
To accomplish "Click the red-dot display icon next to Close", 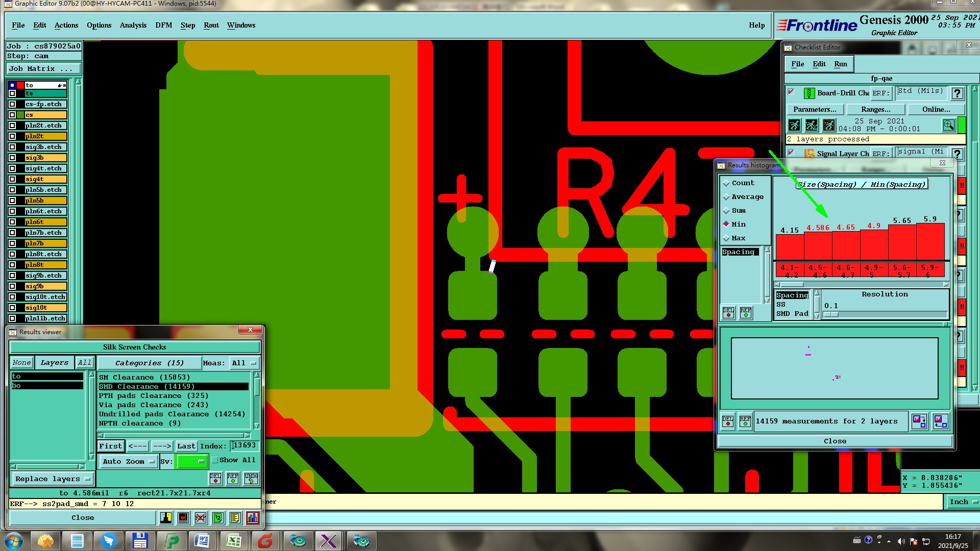I will click(183, 518).
